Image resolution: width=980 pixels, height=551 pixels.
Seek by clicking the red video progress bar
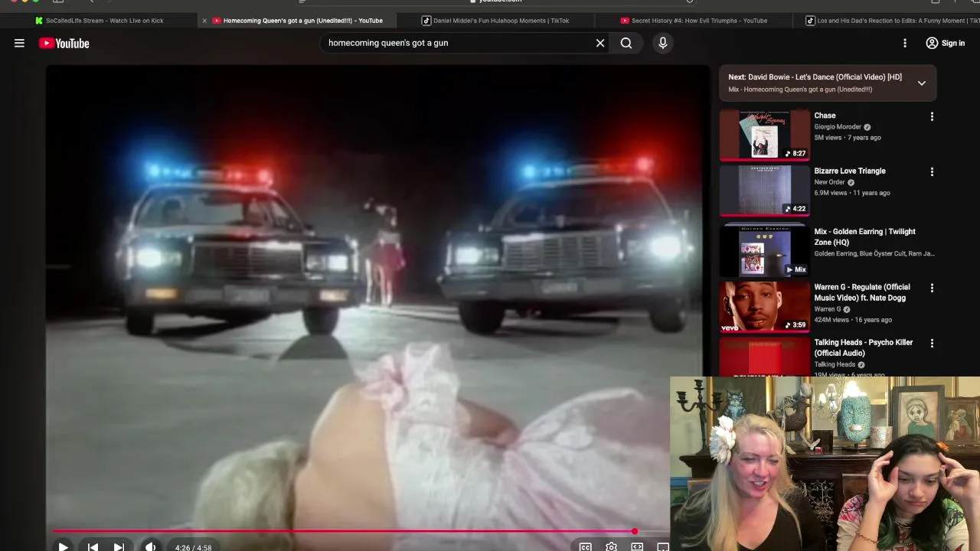click(x=344, y=531)
